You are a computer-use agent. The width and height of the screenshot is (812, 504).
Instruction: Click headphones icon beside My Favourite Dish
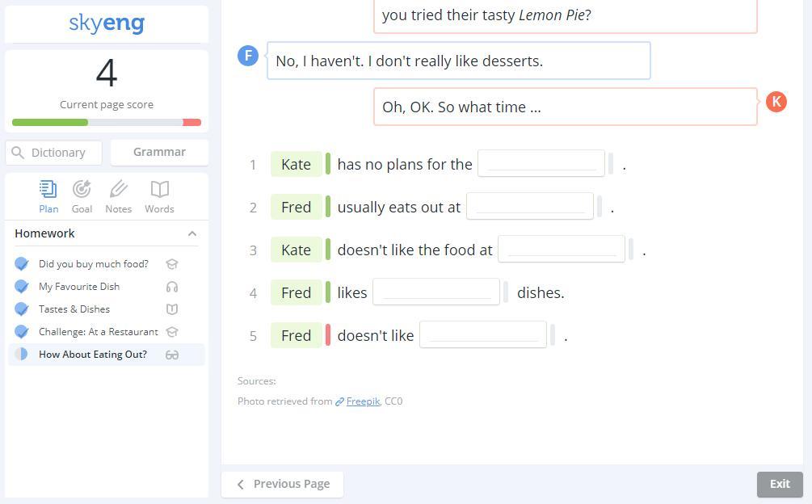172,287
